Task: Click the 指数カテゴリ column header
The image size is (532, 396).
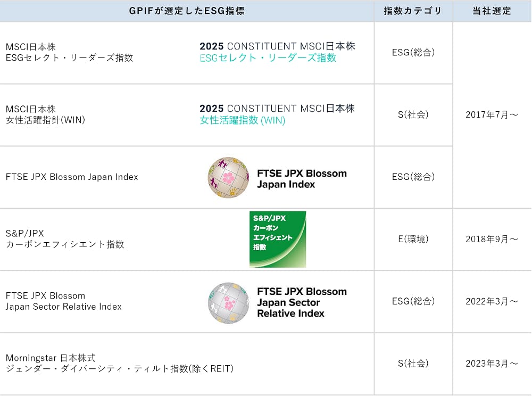Action: [x=413, y=11]
